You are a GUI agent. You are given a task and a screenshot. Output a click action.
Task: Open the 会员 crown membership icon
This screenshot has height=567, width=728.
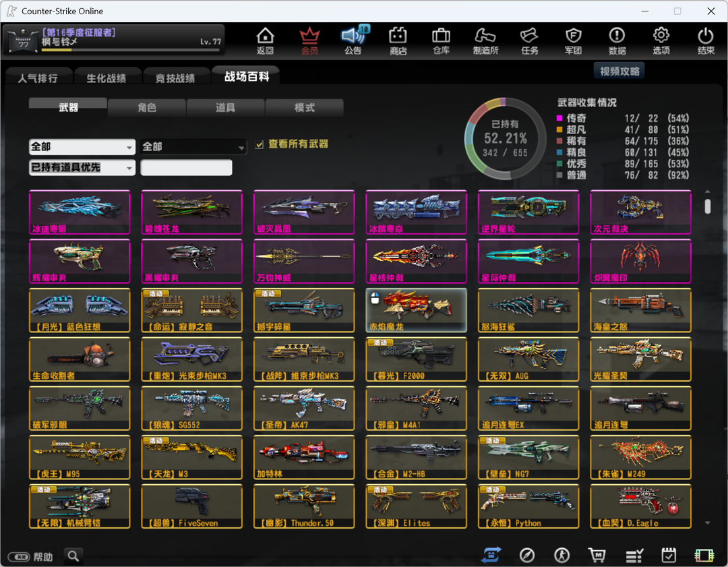pyautogui.click(x=309, y=41)
